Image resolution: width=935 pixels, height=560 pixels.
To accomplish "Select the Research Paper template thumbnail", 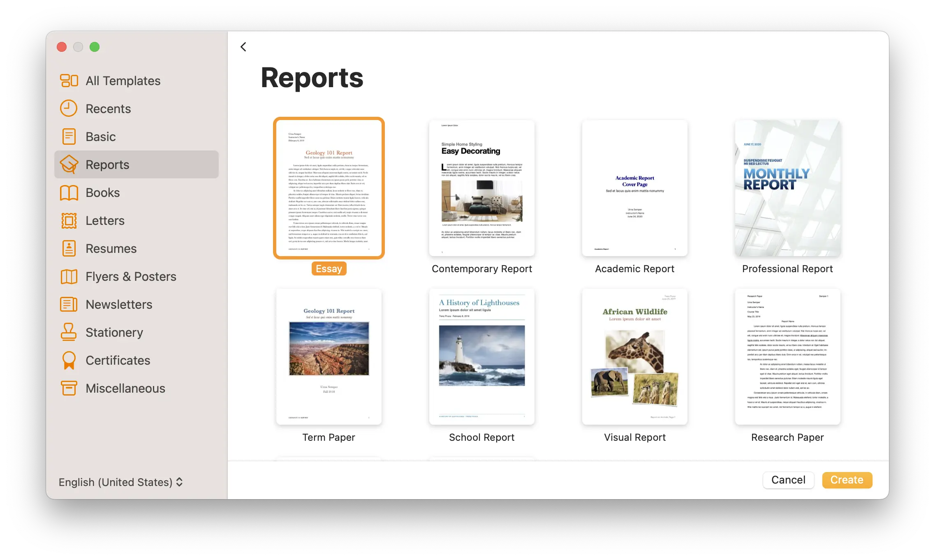I will (x=788, y=356).
